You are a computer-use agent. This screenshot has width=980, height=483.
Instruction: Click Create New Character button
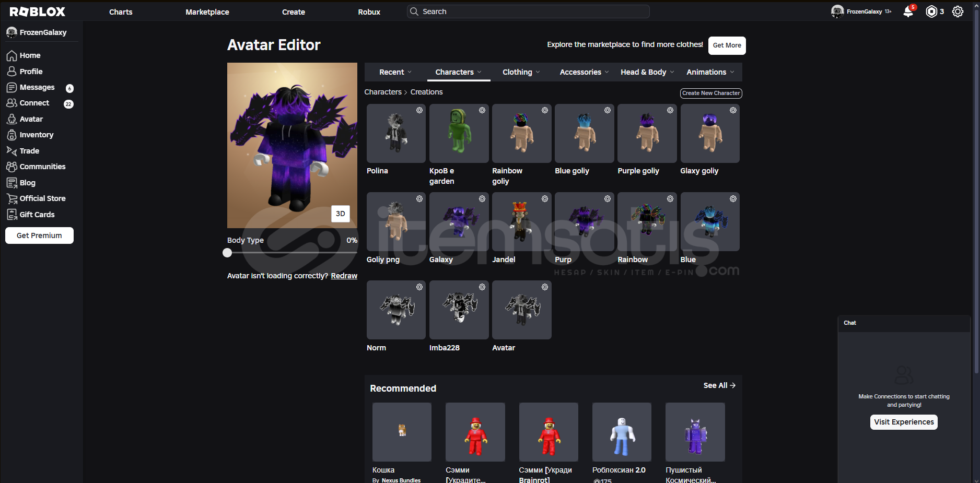point(711,93)
